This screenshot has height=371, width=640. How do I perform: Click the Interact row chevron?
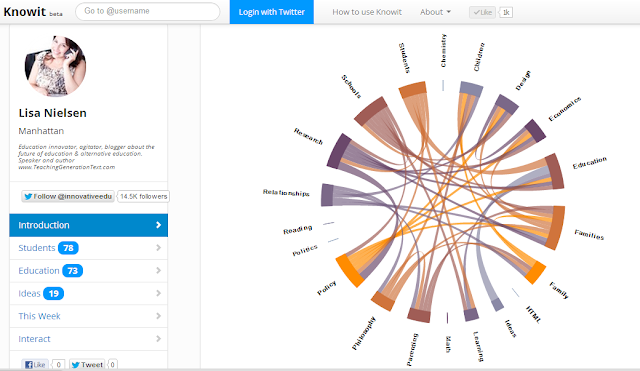pos(158,339)
